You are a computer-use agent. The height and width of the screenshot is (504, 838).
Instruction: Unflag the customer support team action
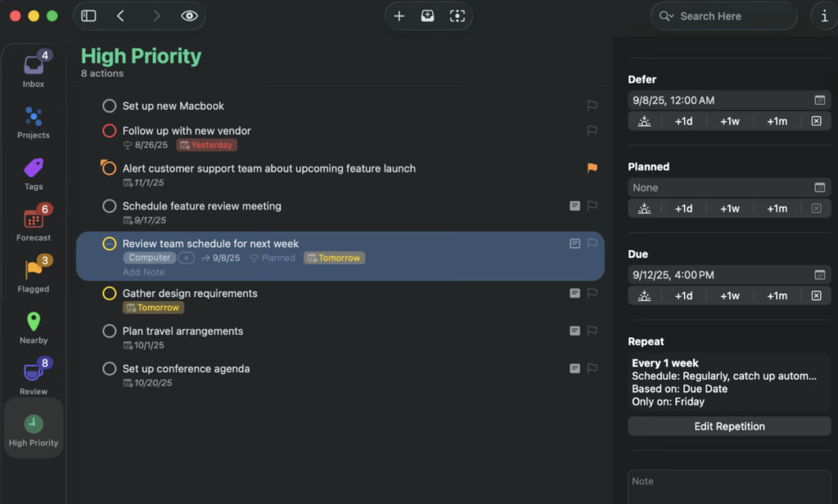pyautogui.click(x=592, y=169)
